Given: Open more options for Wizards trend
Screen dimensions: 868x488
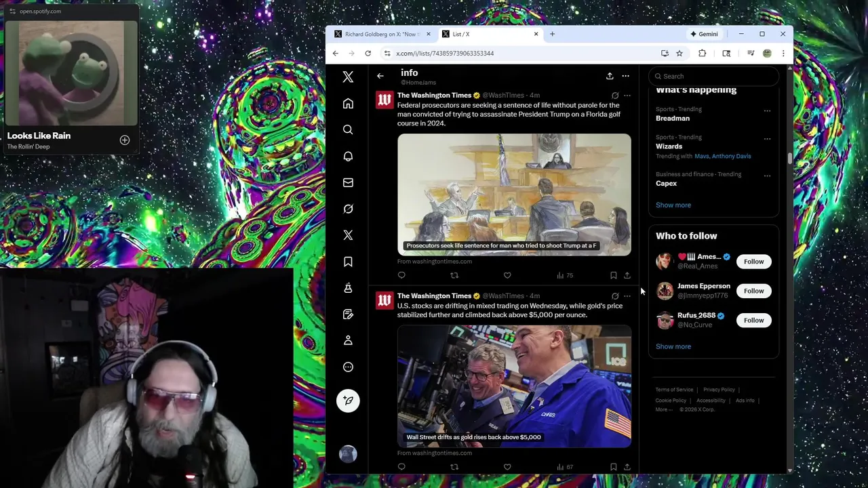Looking at the screenshot, I should click(767, 139).
